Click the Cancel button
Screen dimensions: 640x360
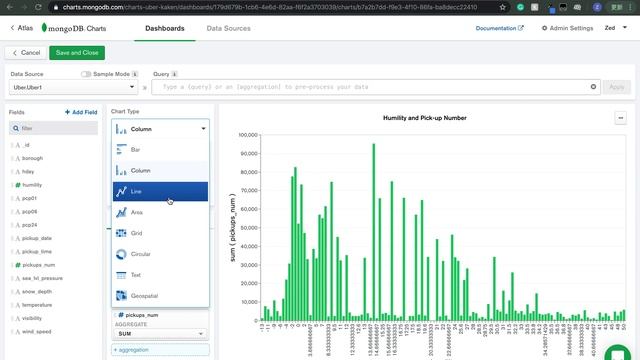point(26,53)
